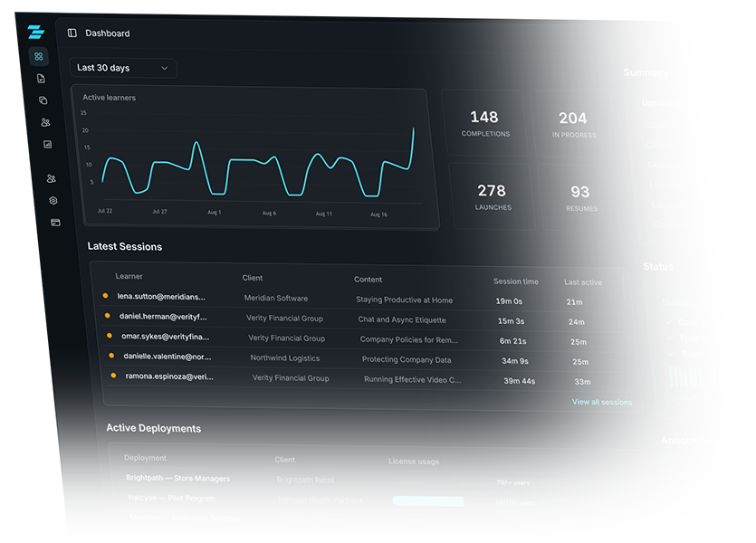The height and width of the screenshot is (543, 756).
Task: Click the Content column header
Action: coord(368,279)
